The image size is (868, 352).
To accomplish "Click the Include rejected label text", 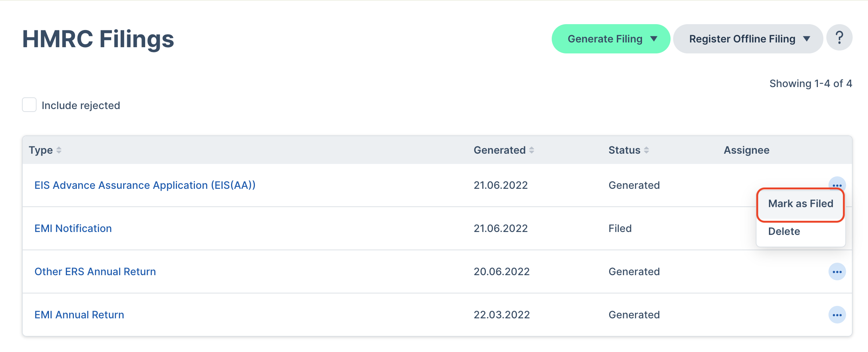I will 81,105.
